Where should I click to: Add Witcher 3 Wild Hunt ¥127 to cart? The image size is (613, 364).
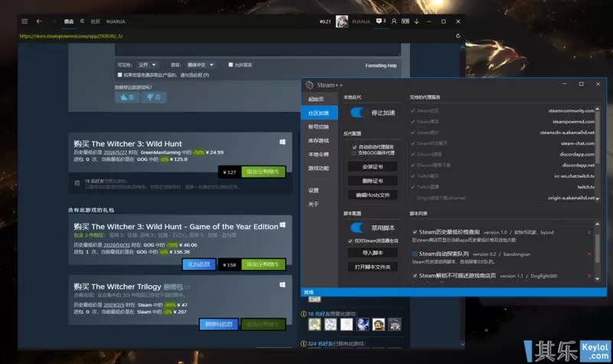click(x=263, y=172)
